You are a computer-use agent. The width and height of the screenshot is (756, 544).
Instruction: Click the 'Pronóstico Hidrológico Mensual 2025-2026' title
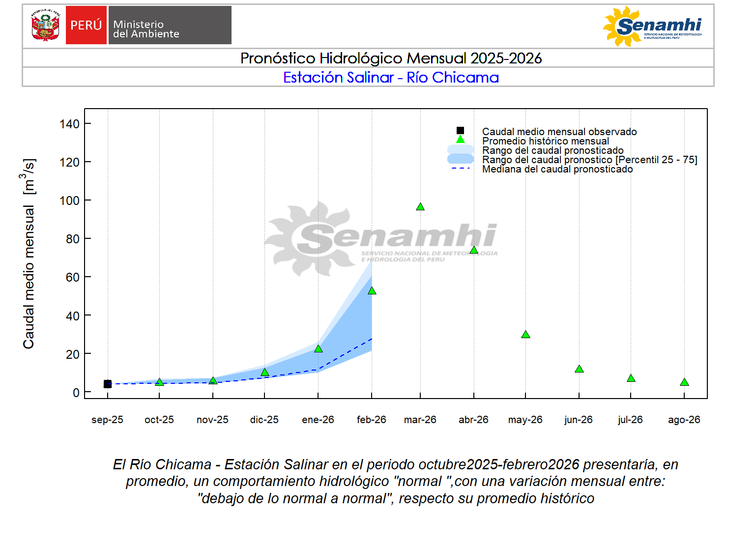pyautogui.click(x=391, y=58)
